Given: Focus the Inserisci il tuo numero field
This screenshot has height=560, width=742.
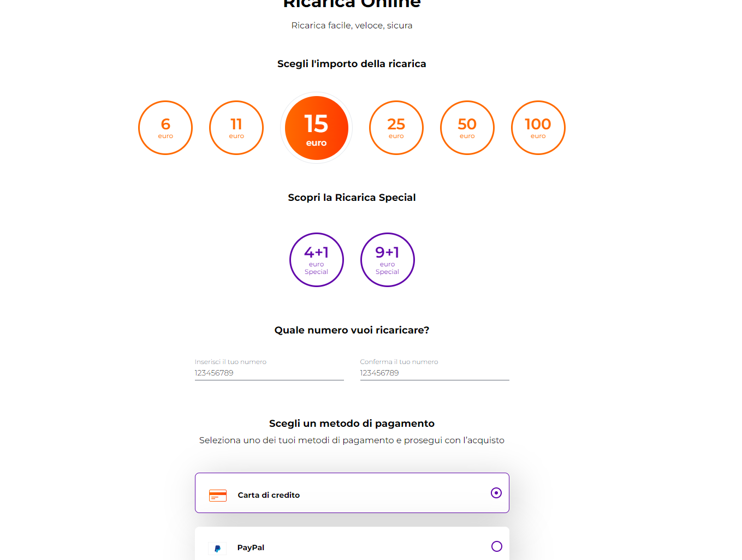Looking at the screenshot, I should pos(269,373).
